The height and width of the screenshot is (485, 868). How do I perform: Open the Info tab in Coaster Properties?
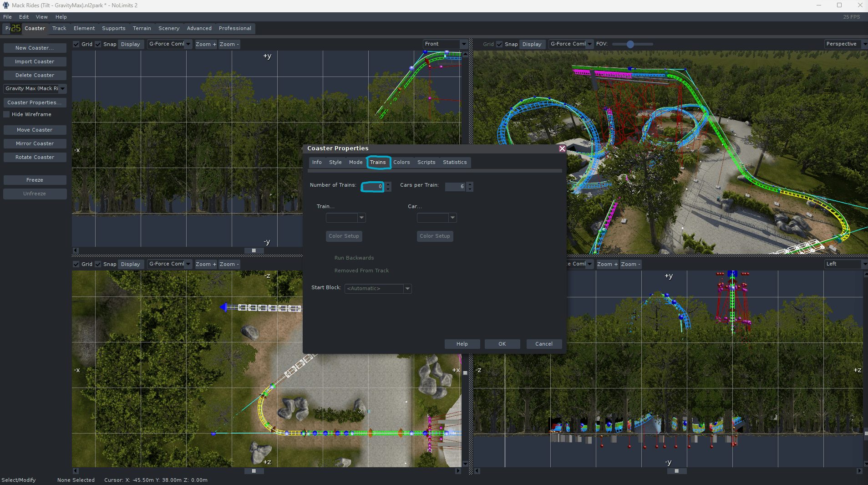click(317, 162)
